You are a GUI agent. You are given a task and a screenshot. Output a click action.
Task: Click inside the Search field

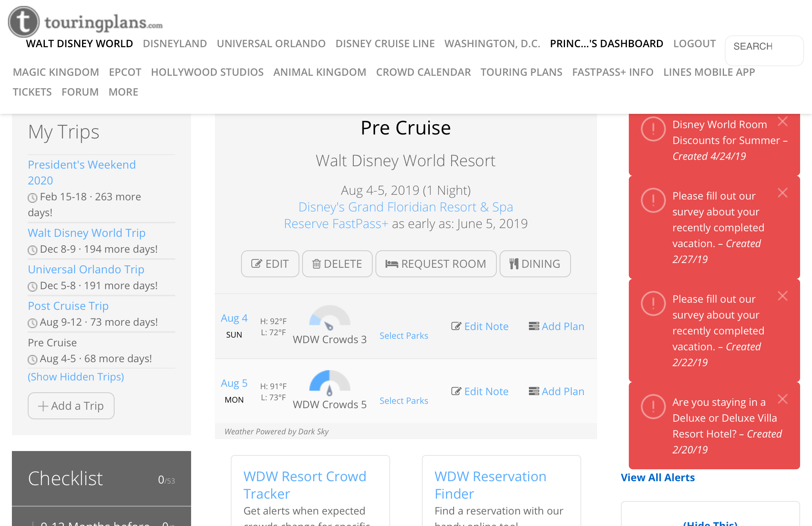tap(764, 50)
